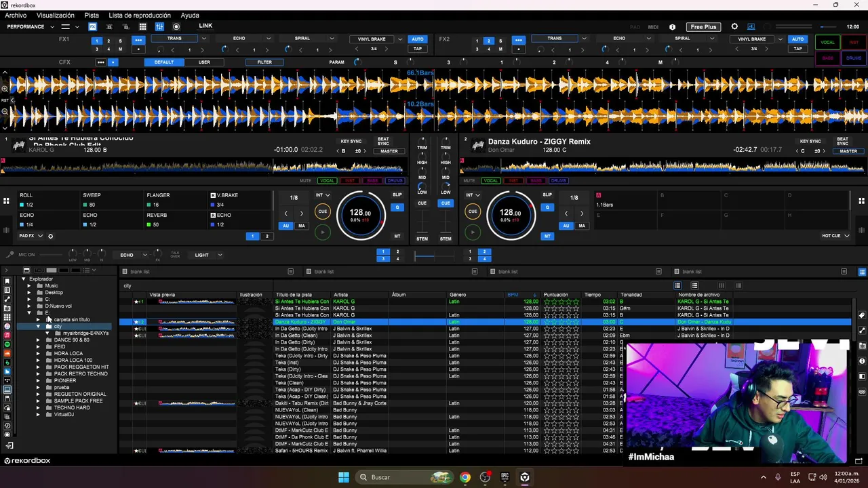
Task: Open the mobile sync icon at sidebar bottom
Action: click(x=9, y=445)
